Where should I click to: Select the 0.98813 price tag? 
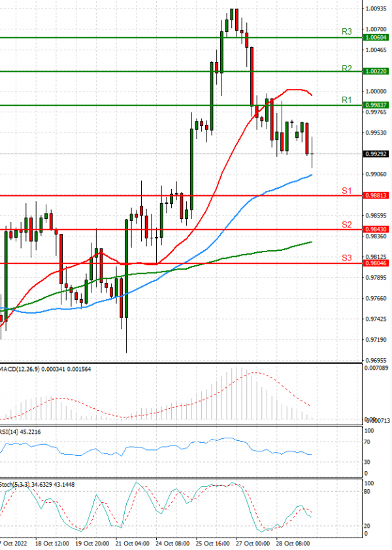[376, 195]
